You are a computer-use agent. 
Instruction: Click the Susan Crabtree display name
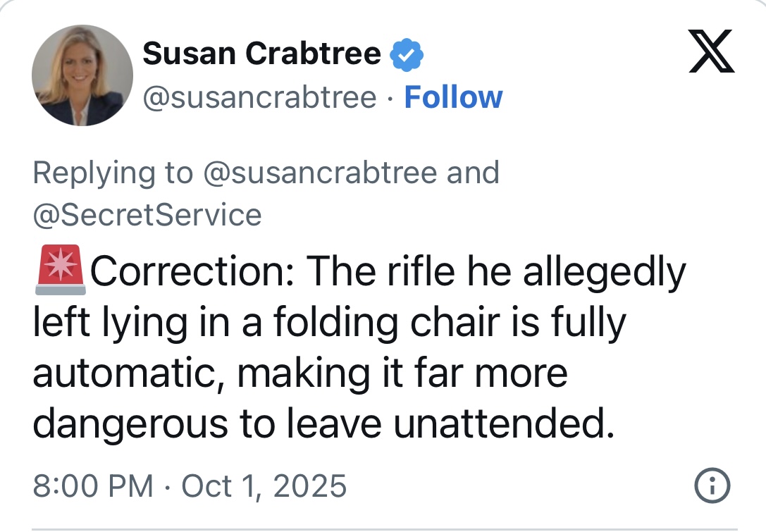click(262, 54)
